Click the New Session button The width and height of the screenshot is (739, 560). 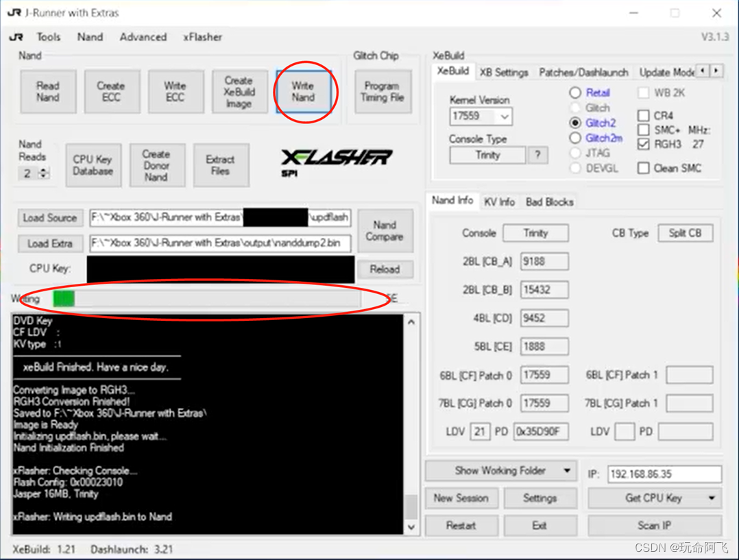pos(461,498)
